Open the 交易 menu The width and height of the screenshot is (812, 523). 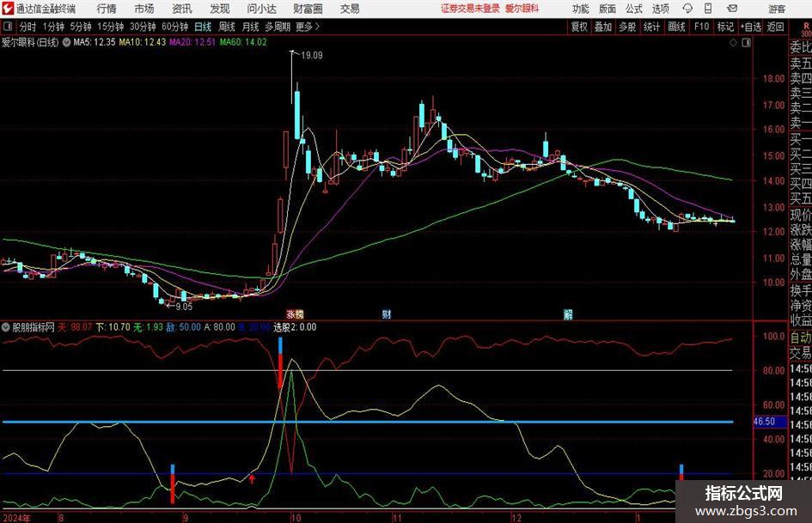tap(350, 9)
